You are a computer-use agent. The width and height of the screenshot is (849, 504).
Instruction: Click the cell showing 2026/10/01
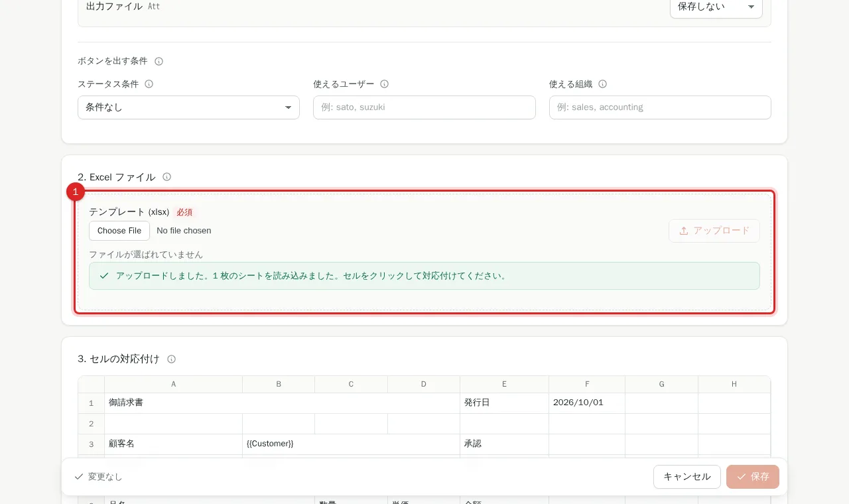587,403
